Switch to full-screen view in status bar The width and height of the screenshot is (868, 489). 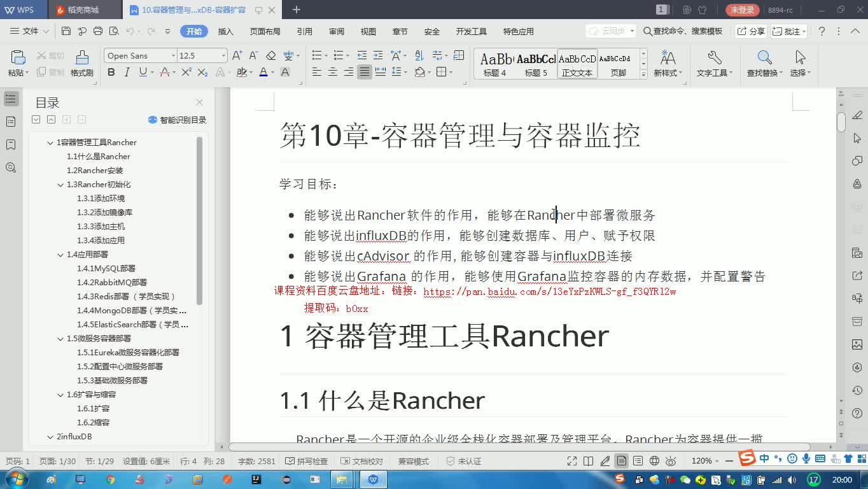pyautogui.click(x=572, y=461)
